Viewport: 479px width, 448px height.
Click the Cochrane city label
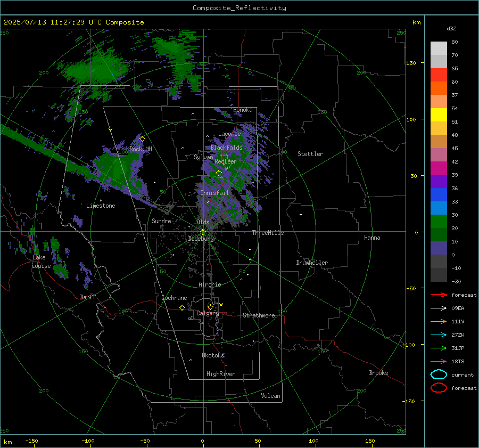174,298
